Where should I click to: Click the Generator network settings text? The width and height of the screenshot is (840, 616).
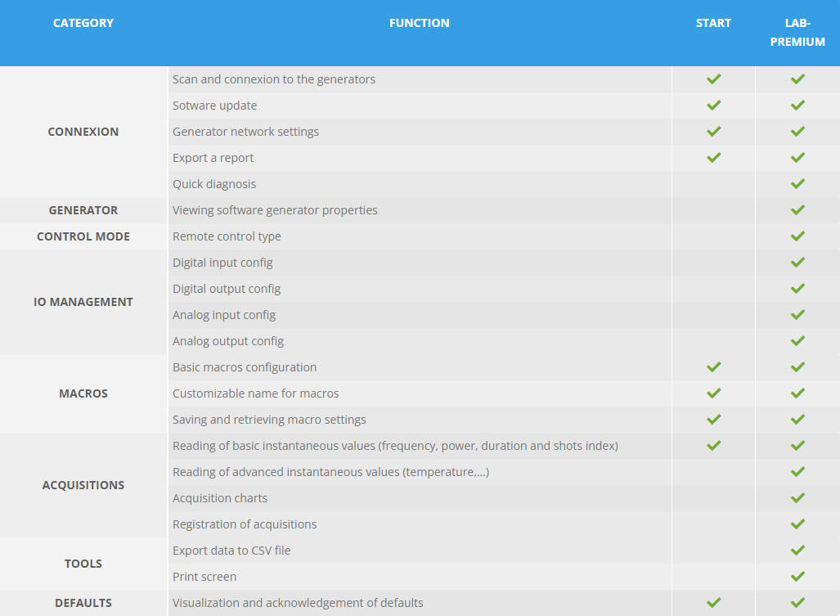[x=246, y=132]
